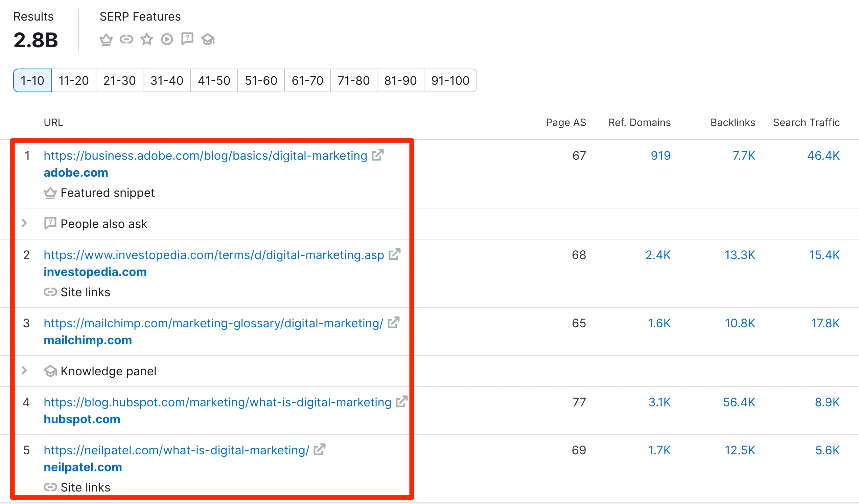The image size is (859, 504).
Task: Click the reviews star icon in SERP Features
Action: tap(146, 40)
